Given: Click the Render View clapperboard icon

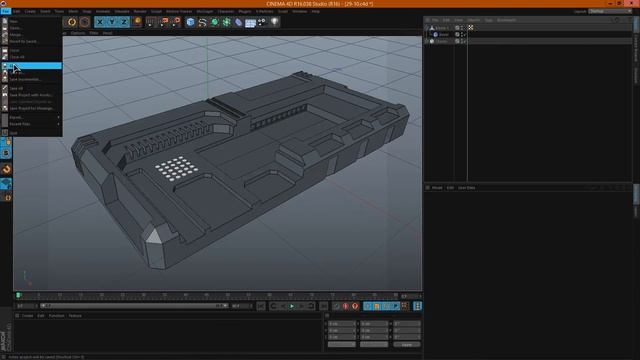Looking at the screenshot, I should (x=151, y=22).
